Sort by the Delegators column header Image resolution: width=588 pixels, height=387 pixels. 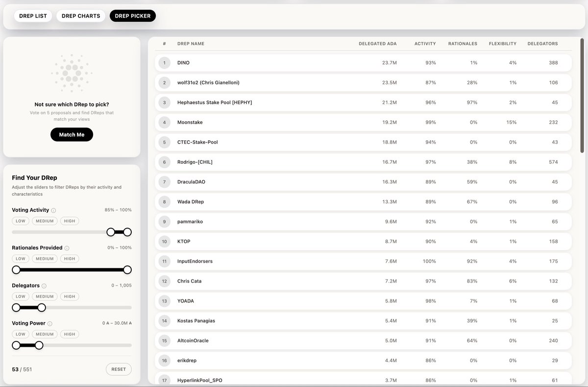(x=542, y=44)
